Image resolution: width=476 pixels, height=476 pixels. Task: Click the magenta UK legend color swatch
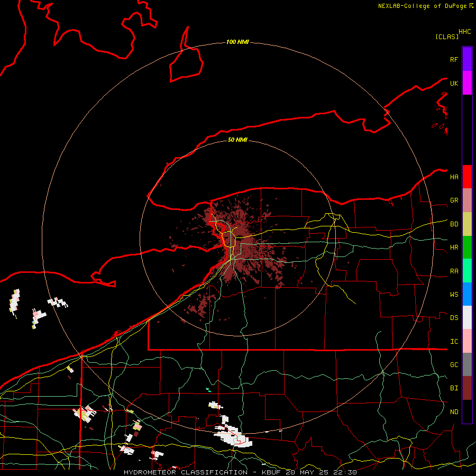(467, 83)
